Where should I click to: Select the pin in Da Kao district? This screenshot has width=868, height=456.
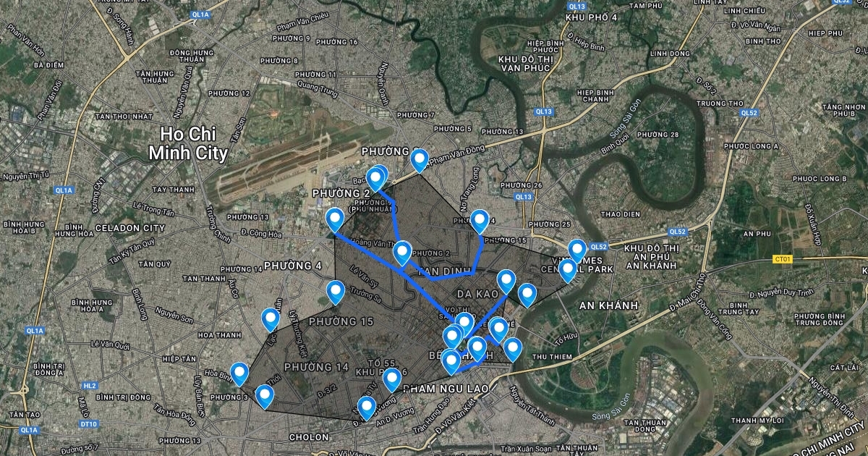pyautogui.click(x=506, y=281)
